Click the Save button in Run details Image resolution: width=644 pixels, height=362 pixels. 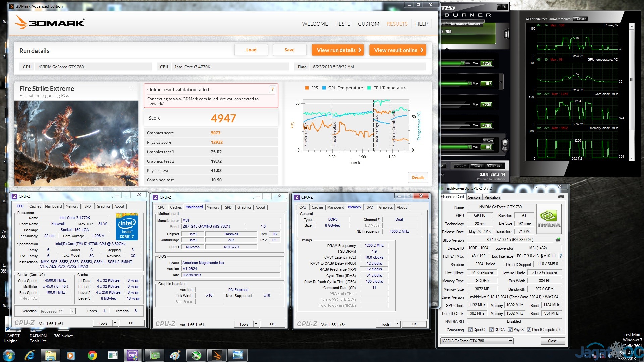(x=289, y=50)
